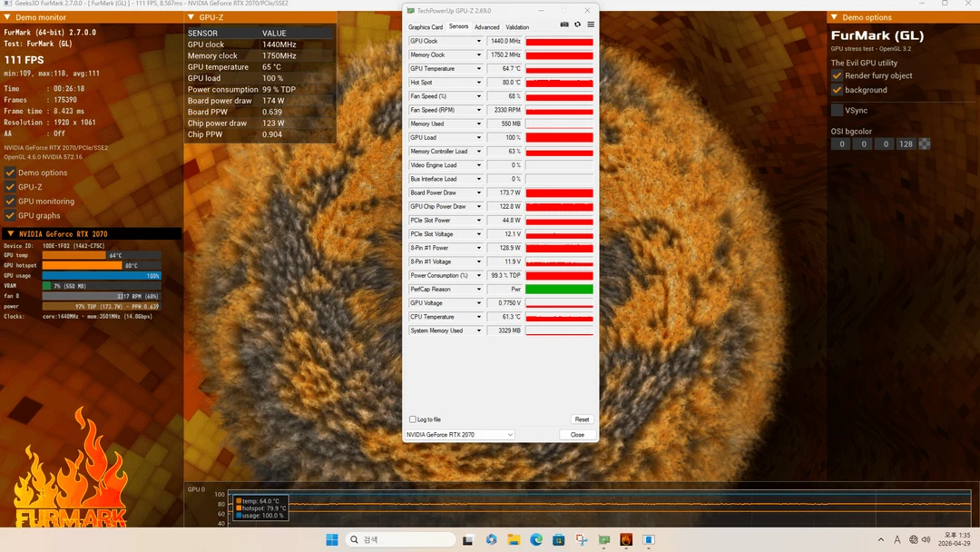Image resolution: width=980 pixels, height=552 pixels.
Task: Uncheck the background option
Action: pos(837,90)
